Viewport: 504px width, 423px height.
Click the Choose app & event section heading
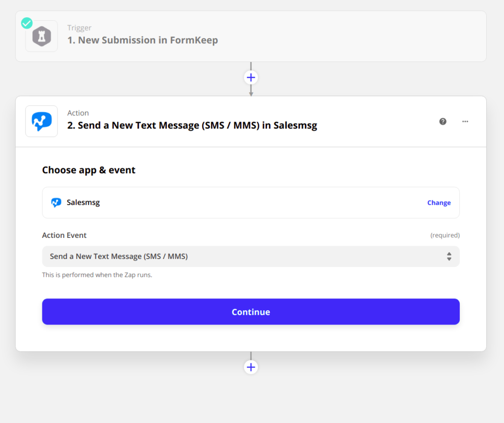pos(89,170)
